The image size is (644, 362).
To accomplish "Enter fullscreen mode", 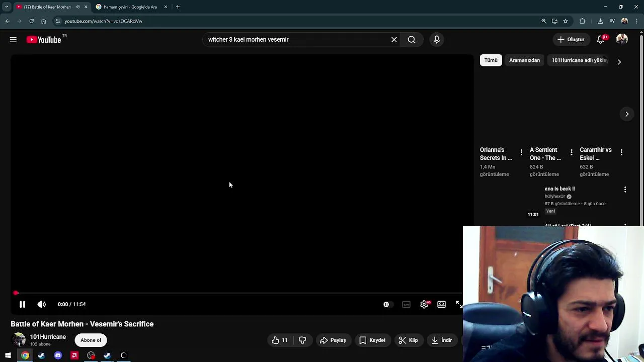I will pyautogui.click(x=458, y=304).
